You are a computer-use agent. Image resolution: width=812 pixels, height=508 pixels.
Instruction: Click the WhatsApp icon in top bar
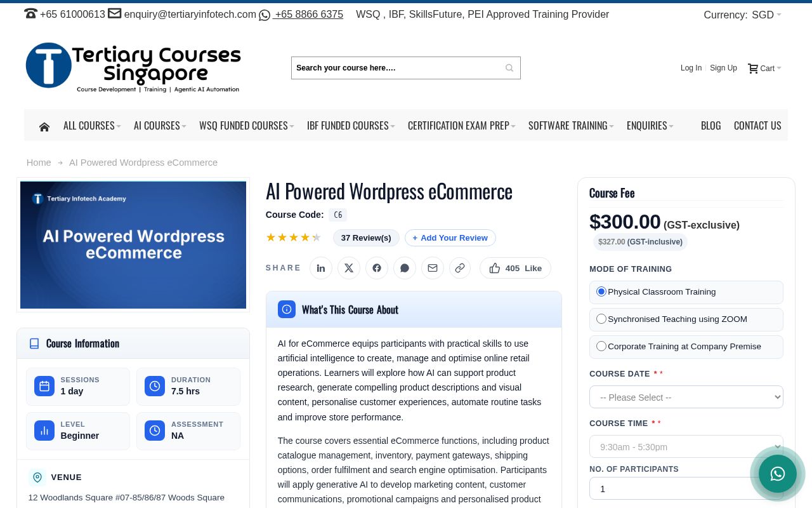(265, 15)
